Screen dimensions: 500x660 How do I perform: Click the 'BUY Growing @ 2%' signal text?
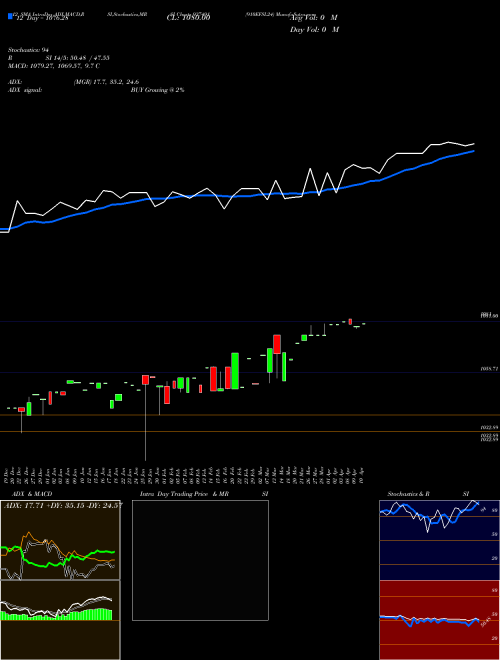tap(157, 90)
